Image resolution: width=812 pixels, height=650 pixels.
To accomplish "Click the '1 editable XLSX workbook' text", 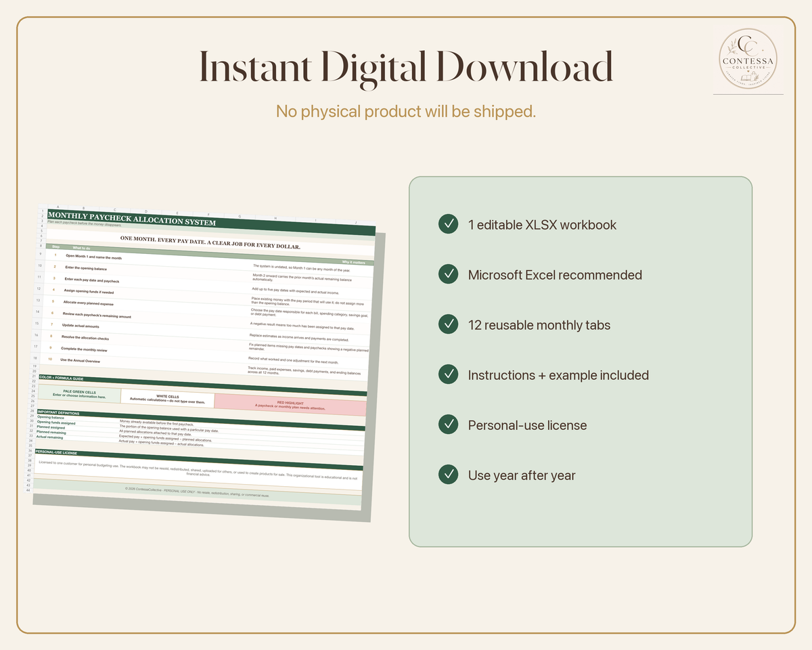I will click(542, 225).
